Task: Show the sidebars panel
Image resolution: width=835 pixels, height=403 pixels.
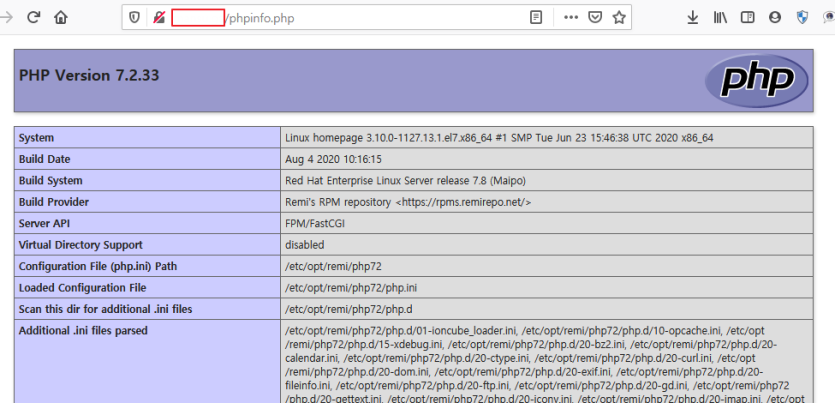Action: (748, 18)
